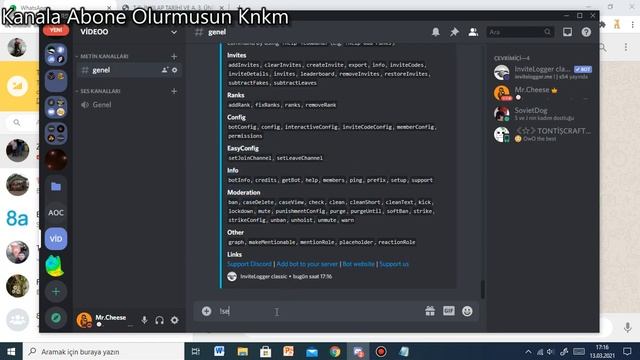
Task: Open Windows Start menu
Action: point(11,351)
